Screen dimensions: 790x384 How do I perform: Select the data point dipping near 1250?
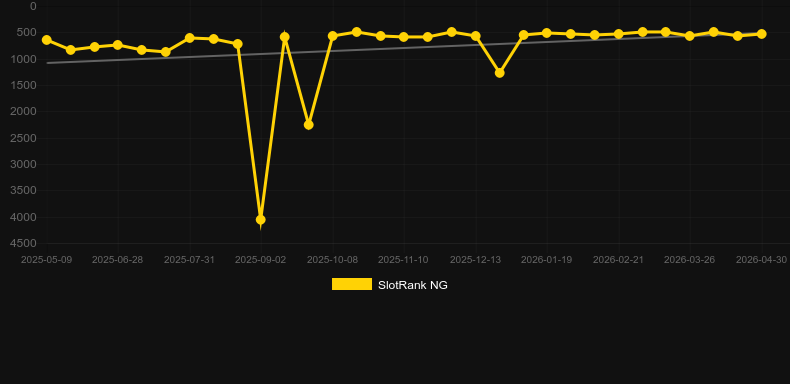[x=499, y=73]
